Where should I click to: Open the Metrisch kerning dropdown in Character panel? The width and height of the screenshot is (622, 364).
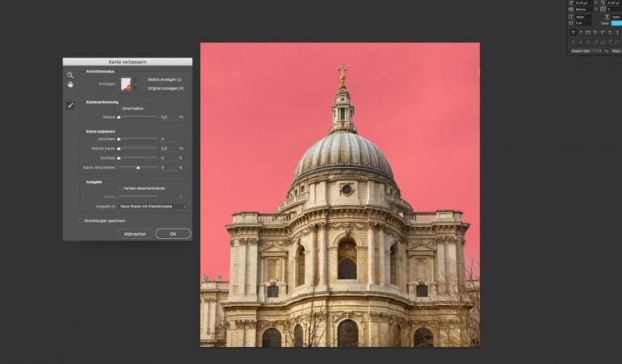click(x=585, y=9)
